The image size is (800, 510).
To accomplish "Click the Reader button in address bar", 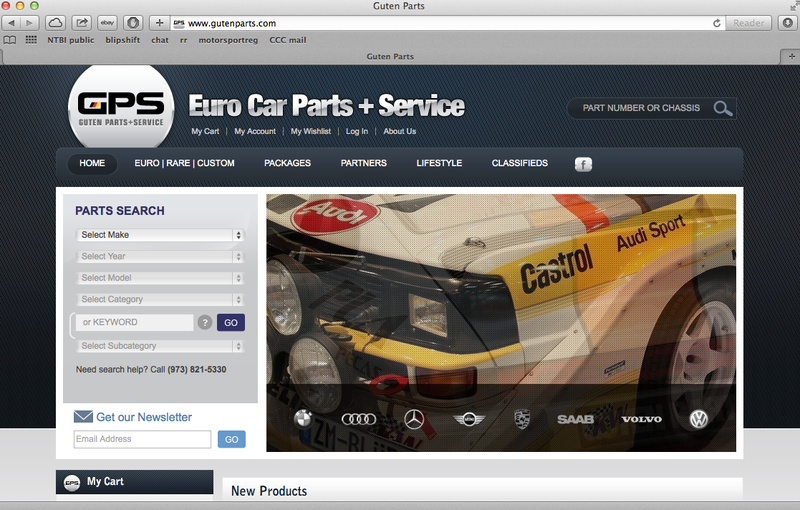I will pos(748,23).
